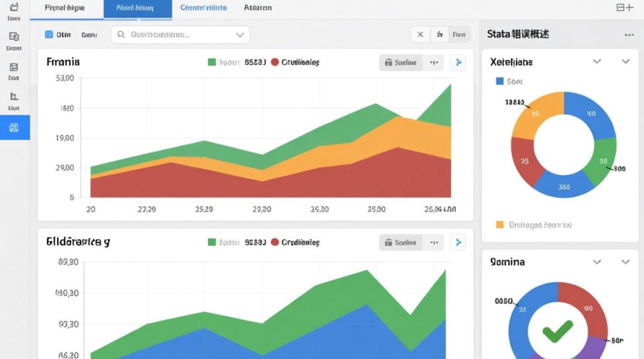Click the small middle button beside lower chart's arrow
Viewport: 644px width, 359px height.
(434, 243)
